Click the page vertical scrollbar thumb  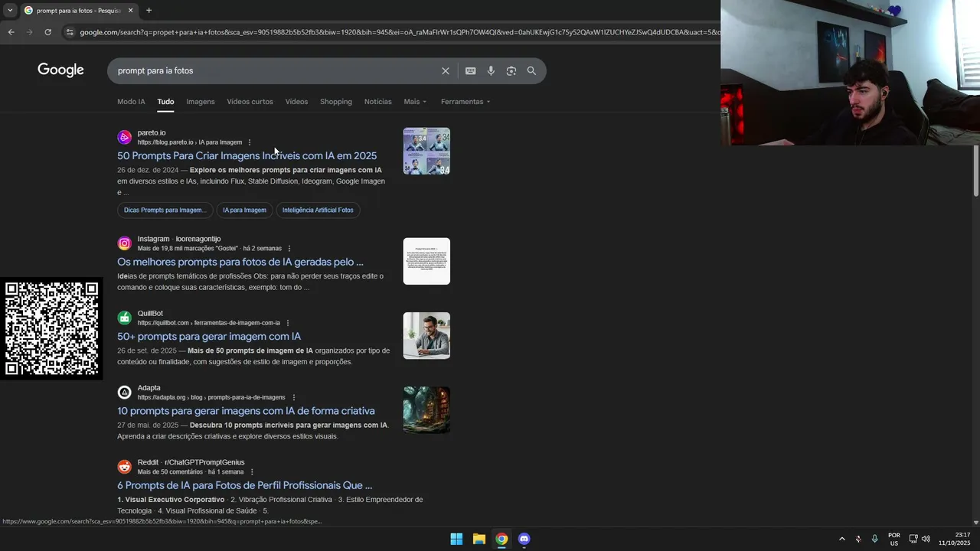tap(976, 170)
